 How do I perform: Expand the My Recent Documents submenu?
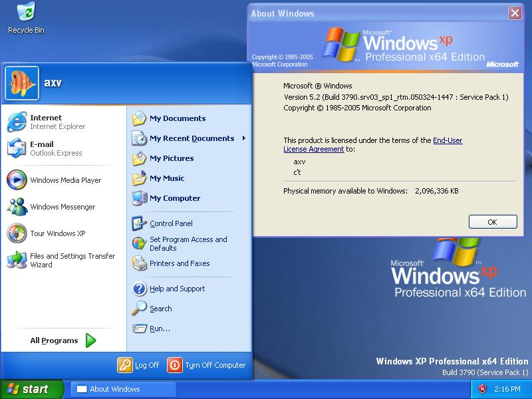click(192, 138)
